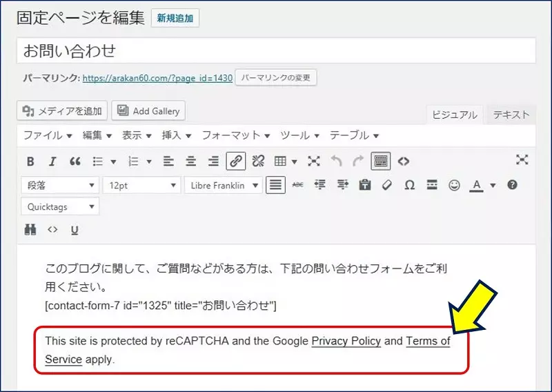The height and width of the screenshot is (392, 552).
Task: Open the 編集 menu
Action: click(97, 135)
